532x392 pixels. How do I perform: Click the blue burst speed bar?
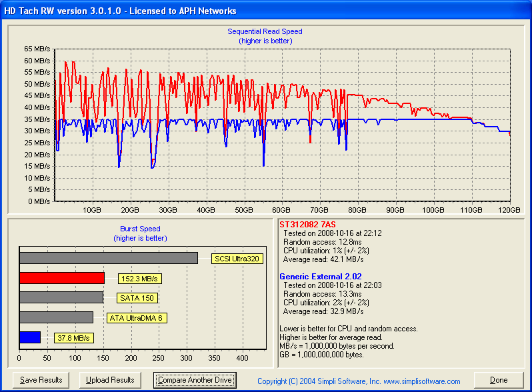[30, 338]
